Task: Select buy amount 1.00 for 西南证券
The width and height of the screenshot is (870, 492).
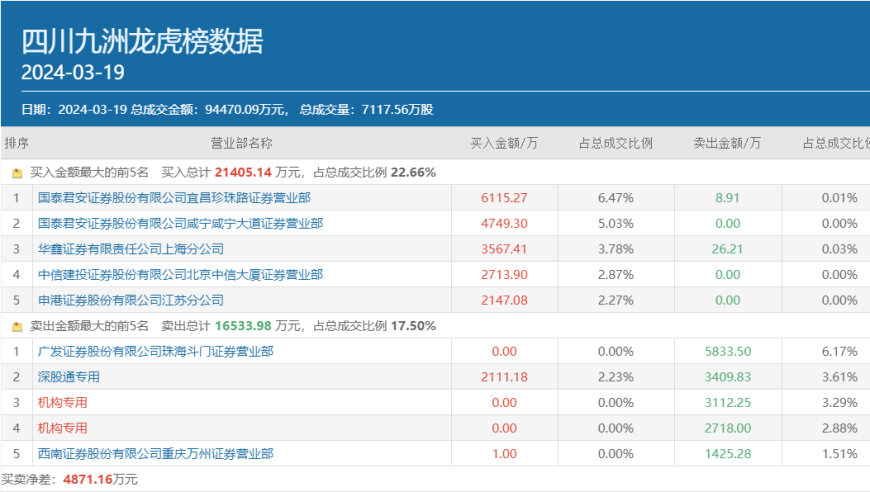Action: click(x=504, y=454)
